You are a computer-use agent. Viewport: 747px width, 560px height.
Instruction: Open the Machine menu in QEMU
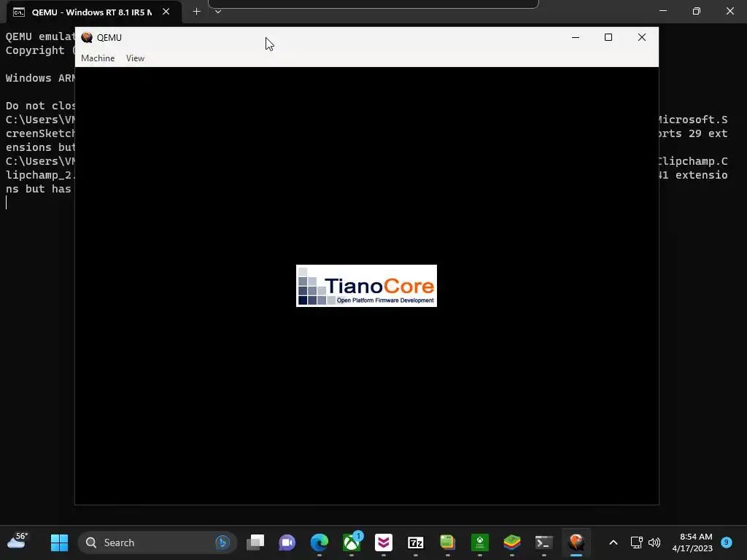[98, 58]
